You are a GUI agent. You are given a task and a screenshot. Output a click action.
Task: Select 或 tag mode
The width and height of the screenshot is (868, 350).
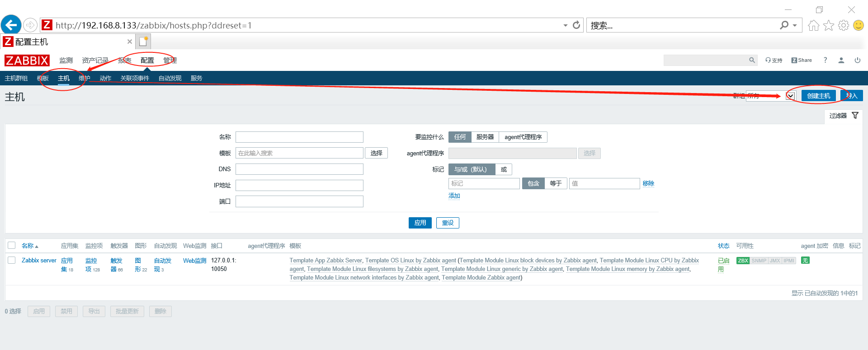(x=504, y=169)
